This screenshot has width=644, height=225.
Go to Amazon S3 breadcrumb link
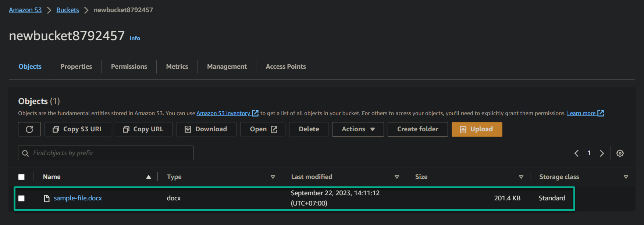pos(25,10)
